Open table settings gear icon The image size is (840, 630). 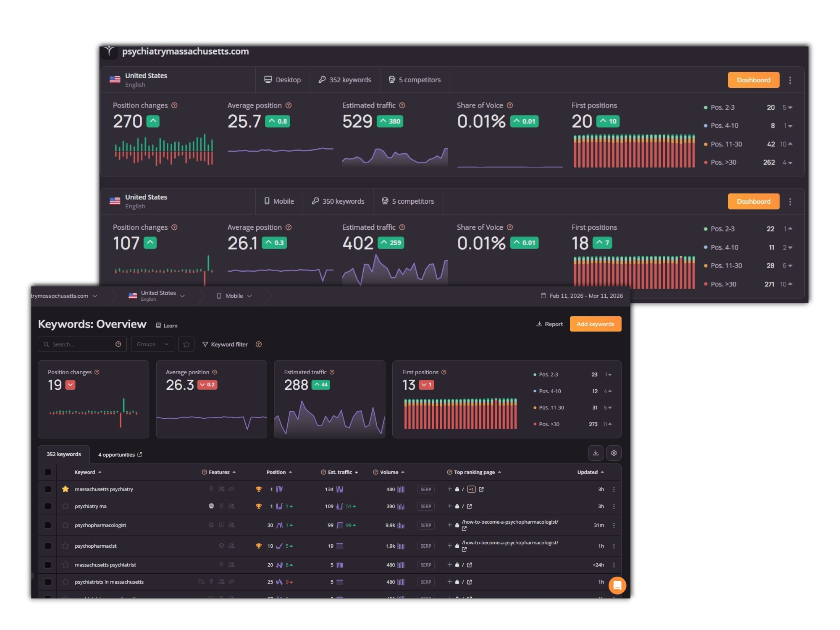click(614, 453)
